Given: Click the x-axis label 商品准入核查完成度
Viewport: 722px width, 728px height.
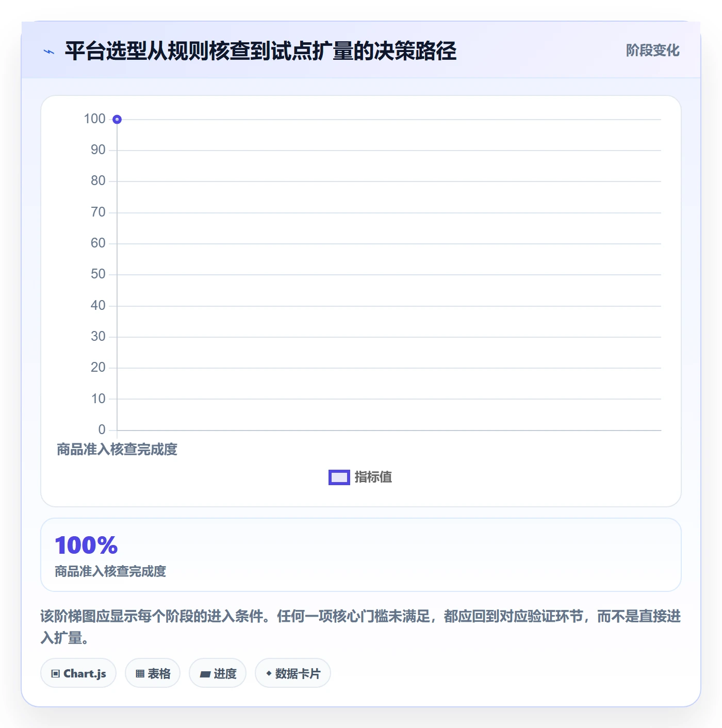Looking at the screenshot, I should click(x=117, y=450).
